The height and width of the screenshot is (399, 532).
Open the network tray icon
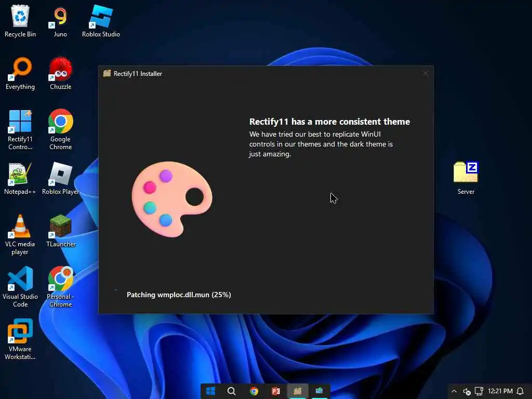click(478, 391)
